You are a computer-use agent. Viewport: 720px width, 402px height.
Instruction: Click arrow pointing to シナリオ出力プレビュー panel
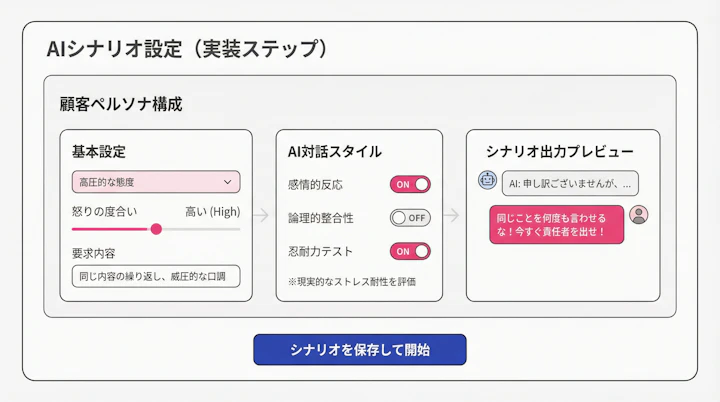coord(453,215)
